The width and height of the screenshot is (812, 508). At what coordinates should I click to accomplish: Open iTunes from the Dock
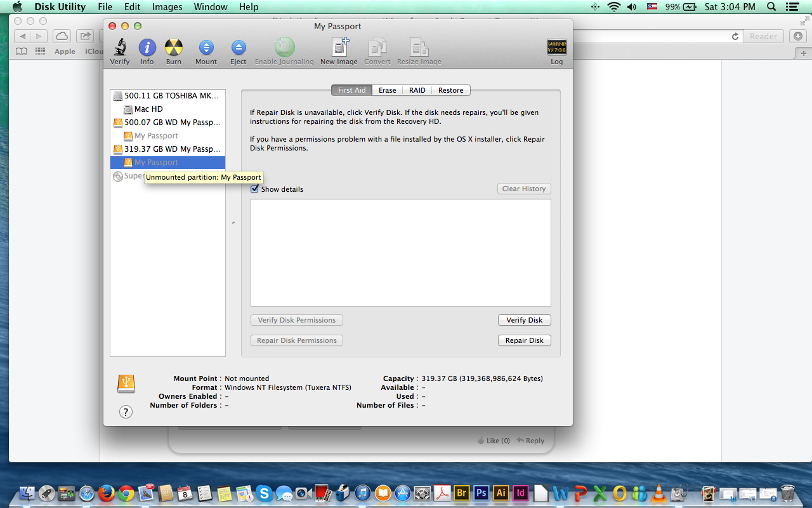(363, 493)
